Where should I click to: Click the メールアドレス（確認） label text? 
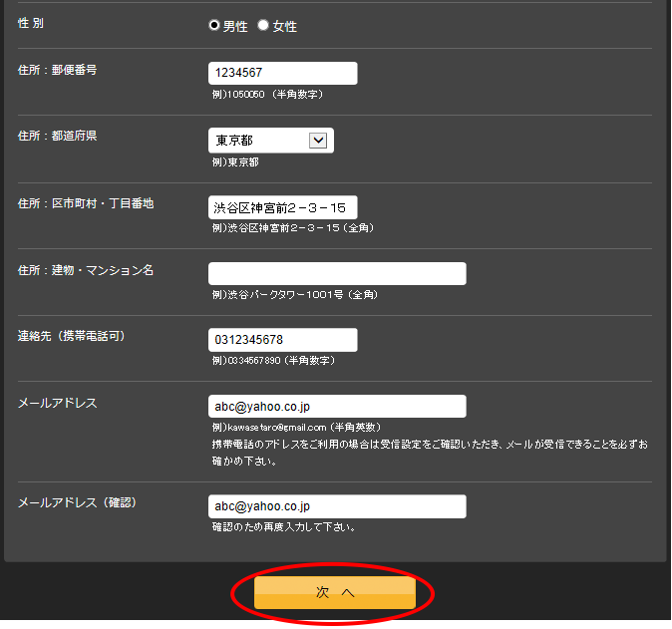(77, 502)
